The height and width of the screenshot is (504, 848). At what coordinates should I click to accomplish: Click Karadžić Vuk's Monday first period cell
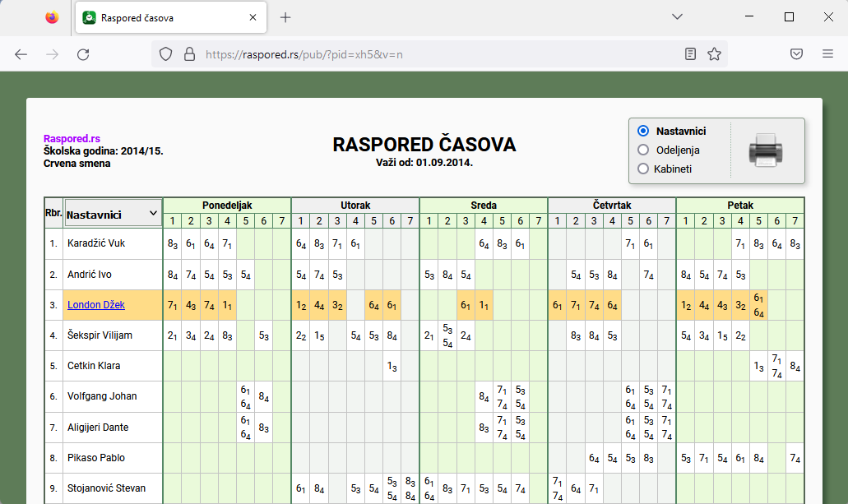173,244
